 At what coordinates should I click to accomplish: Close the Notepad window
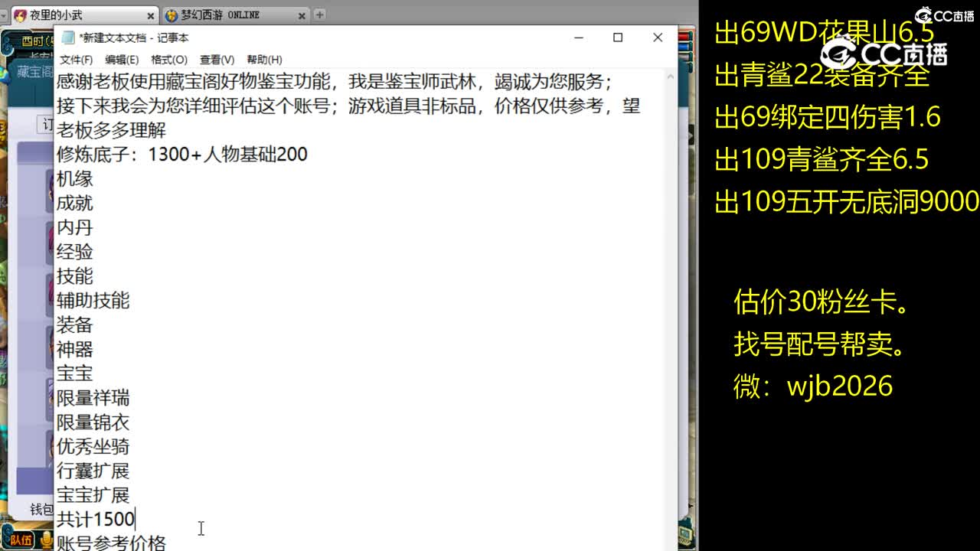coord(658,37)
